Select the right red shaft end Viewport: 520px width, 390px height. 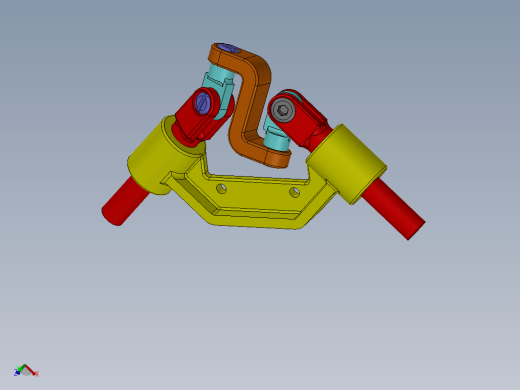click(x=394, y=208)
